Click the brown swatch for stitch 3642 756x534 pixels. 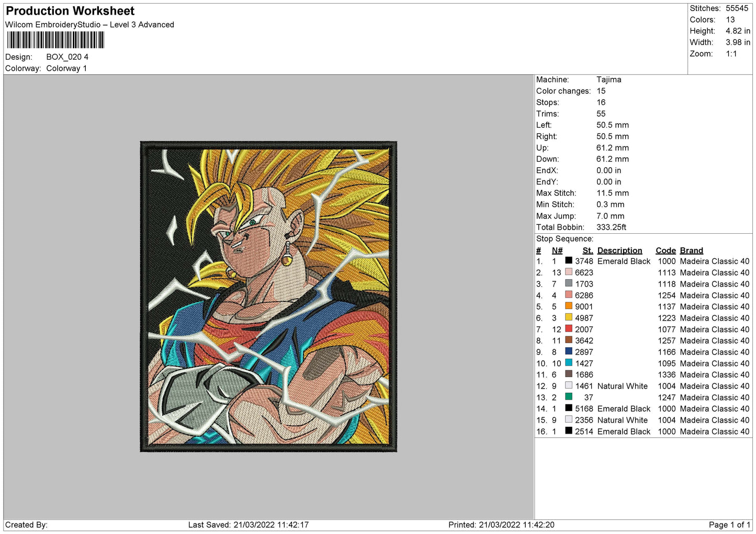pos(569,340)
